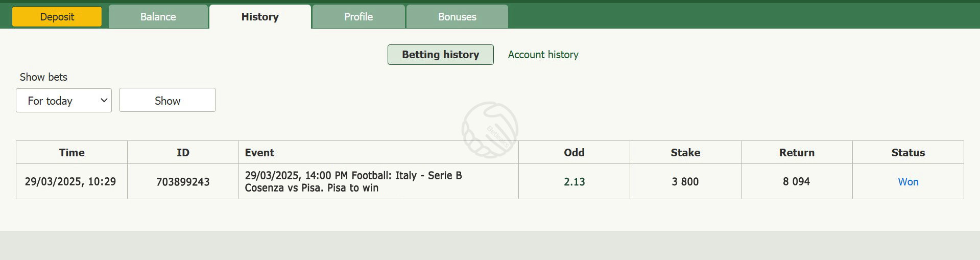Click the Show button
Viewport: 980px width, 260px height.
168,100
